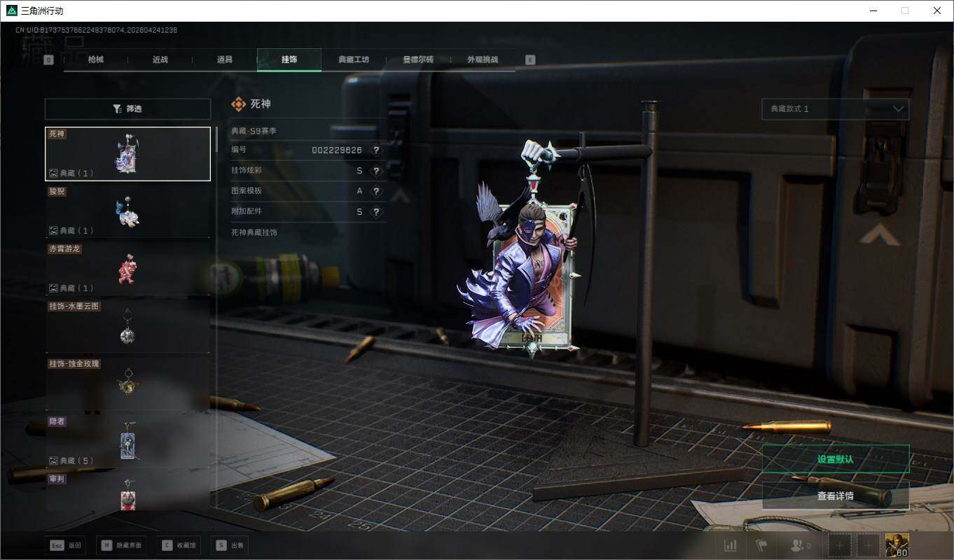Click the help icon for 附加配件

pos(376,212)
